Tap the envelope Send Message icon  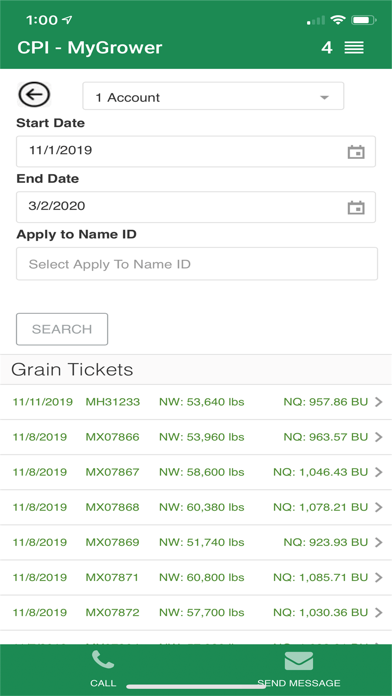point(299,661)
